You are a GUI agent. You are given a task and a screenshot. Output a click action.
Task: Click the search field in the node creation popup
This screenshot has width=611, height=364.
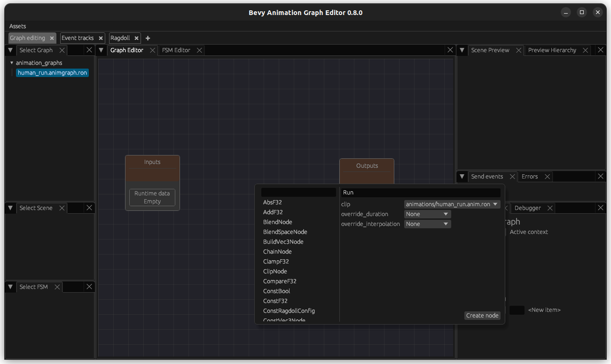(x=298, y=192)
